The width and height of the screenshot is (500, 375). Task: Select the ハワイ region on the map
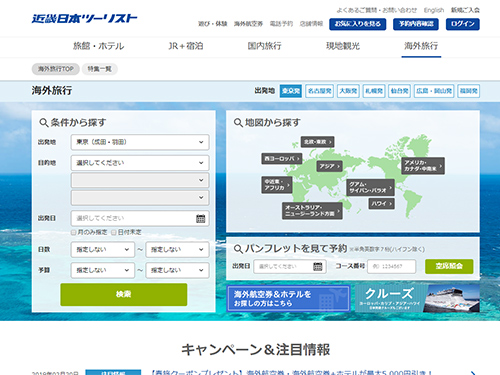(381, 203)
